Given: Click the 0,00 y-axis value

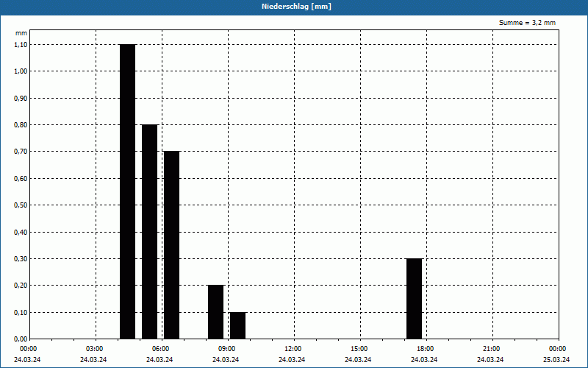Looking at the screenshot, I should (x=21, y=339).
